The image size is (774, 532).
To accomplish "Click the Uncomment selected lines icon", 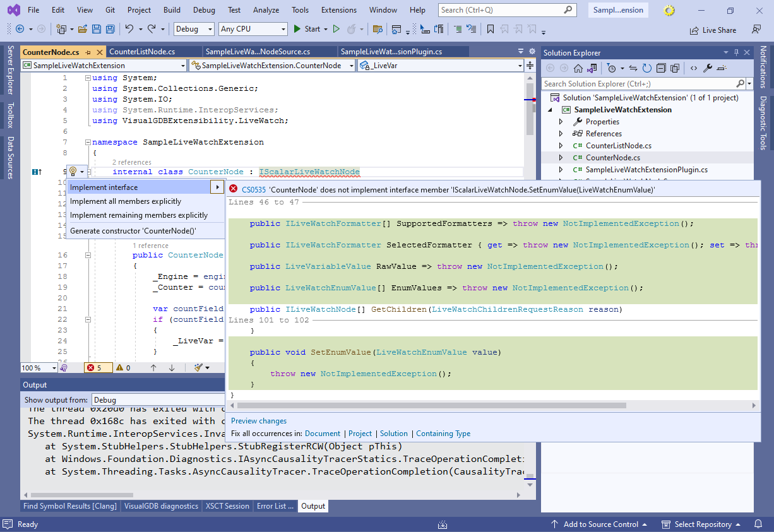I will pyautogui.click(x=471, y=29).
